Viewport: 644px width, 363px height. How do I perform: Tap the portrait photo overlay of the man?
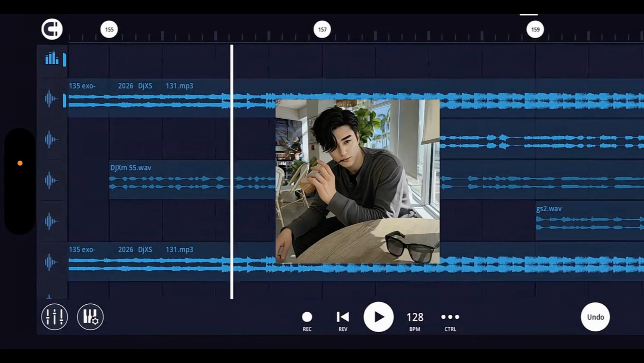(x=358, y=181)
